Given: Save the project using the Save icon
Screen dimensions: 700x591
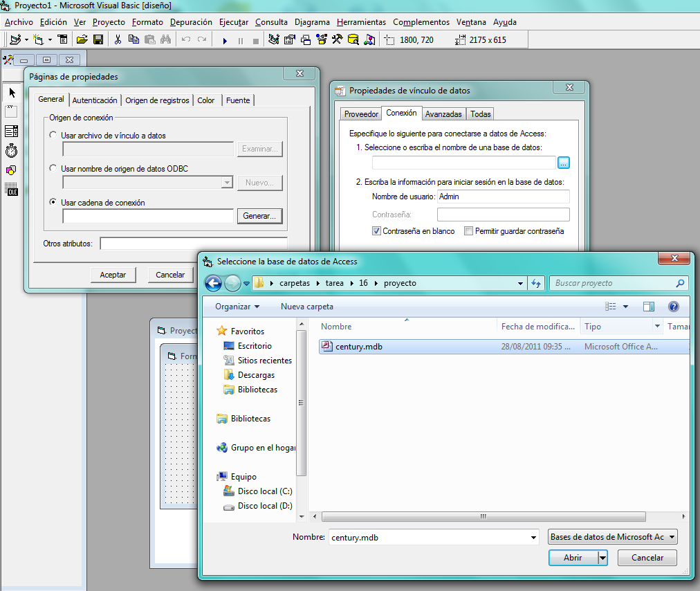Looking at the screenshot, I should tap(100, 39).
